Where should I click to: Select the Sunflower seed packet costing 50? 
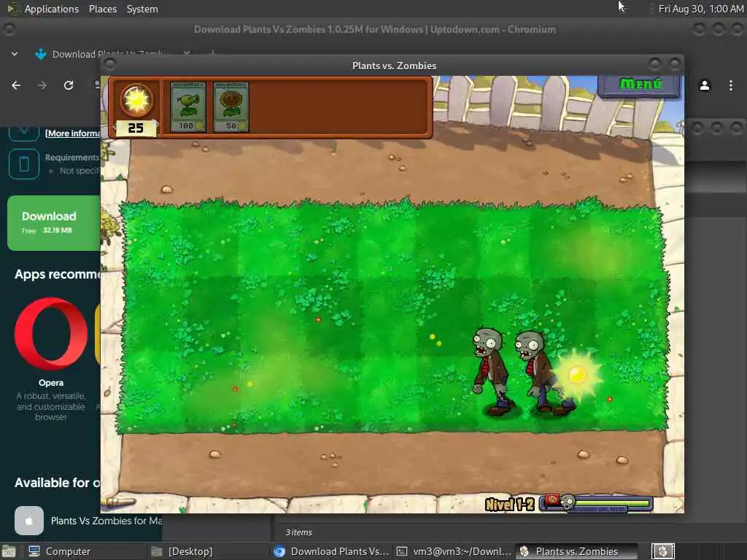click(x=231, y=106)
